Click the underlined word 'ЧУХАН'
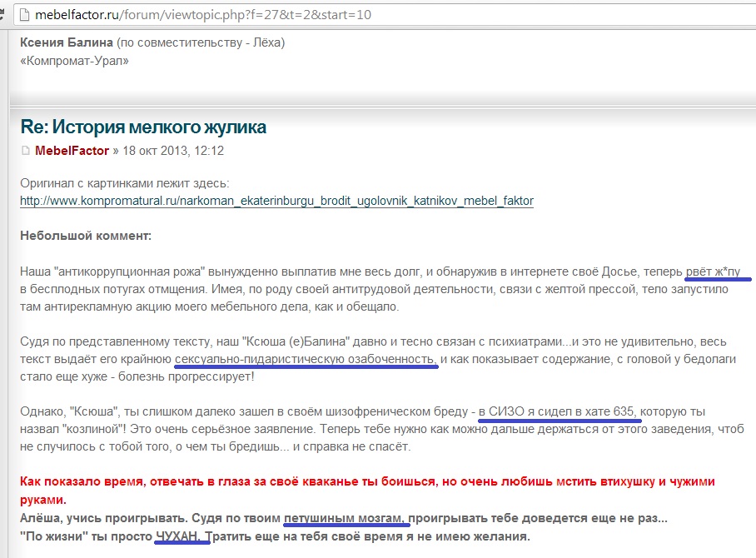The height and width of the screenshot is (558, 756). [x=177, y=536]
